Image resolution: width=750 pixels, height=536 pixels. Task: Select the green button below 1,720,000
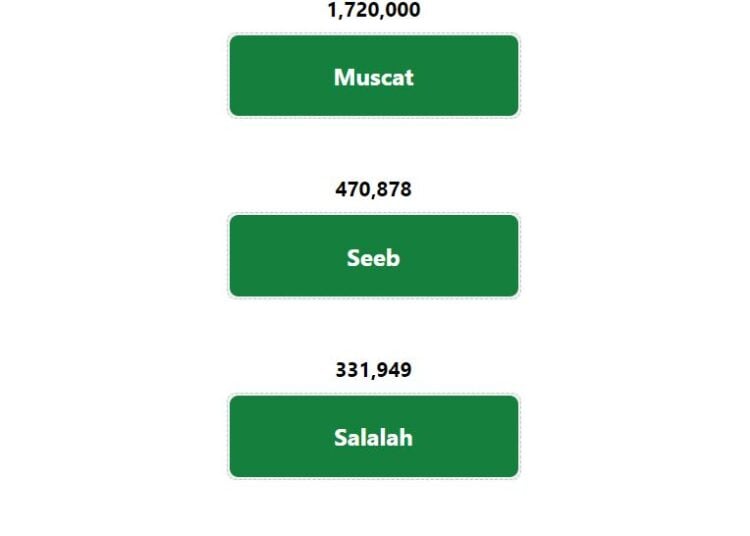[374, 76]
